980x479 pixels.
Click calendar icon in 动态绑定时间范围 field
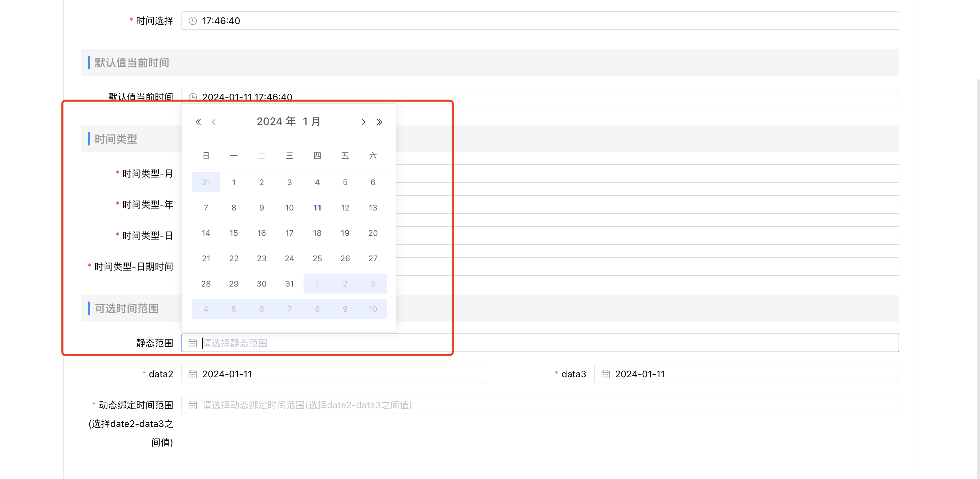pyautogui.click(x=193, y=405)
